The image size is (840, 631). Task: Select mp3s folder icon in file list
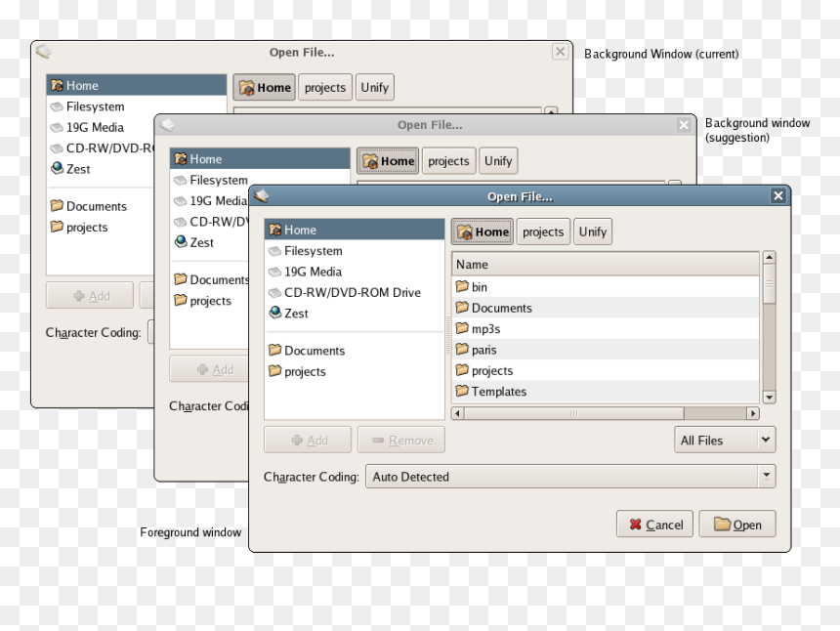462,328
